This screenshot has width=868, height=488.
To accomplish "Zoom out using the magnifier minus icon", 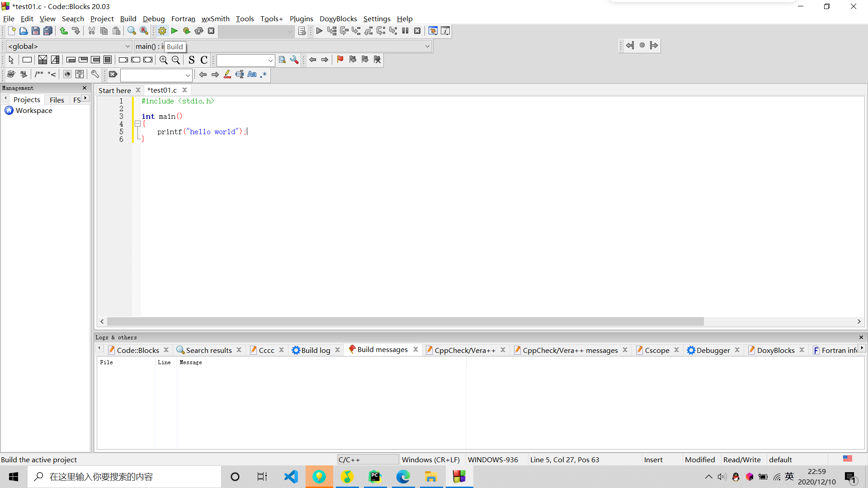I will click(x=176, y=60).
